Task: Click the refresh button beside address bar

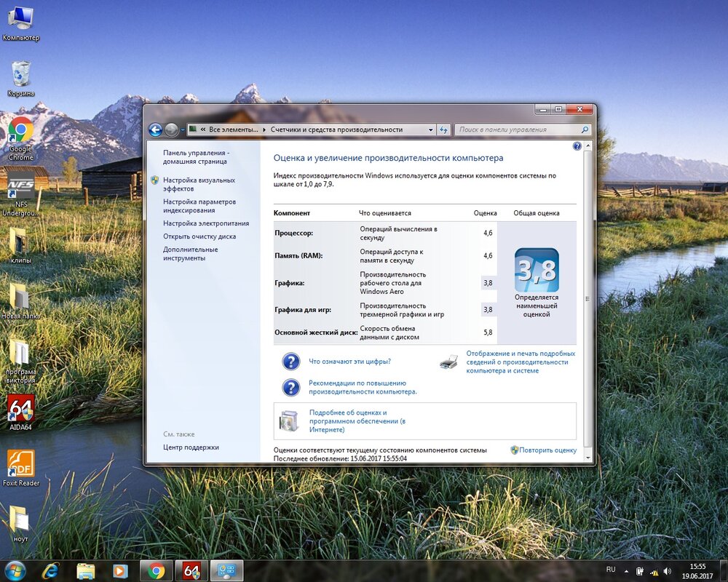Action: [x=443, y=129]
